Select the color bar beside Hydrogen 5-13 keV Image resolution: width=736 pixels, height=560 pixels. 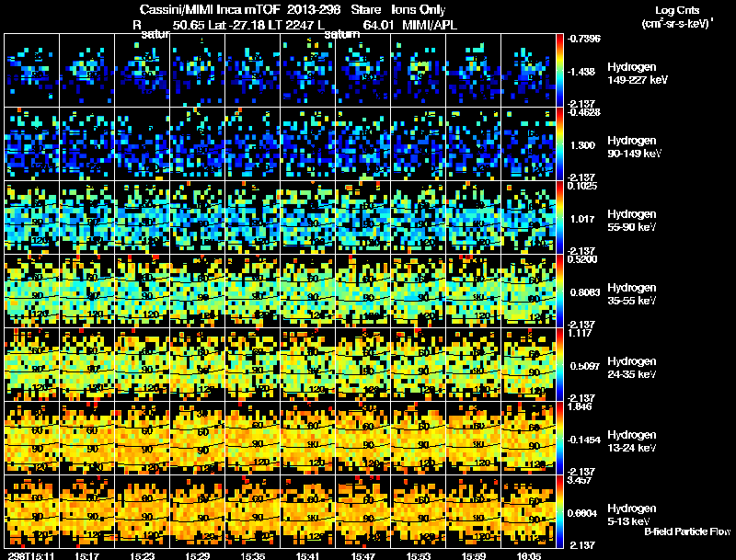click(x=559, y=511)
